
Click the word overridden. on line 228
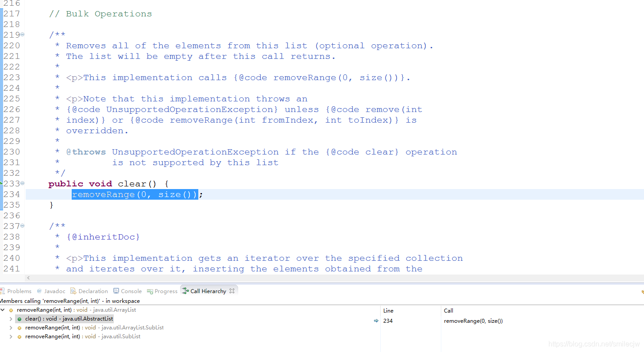tap(97, 131)
